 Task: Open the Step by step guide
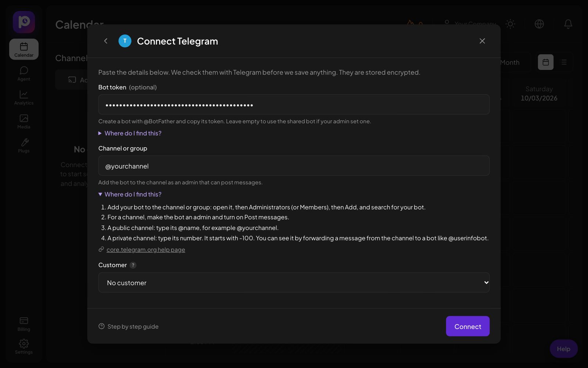click(x=129, y=326)
